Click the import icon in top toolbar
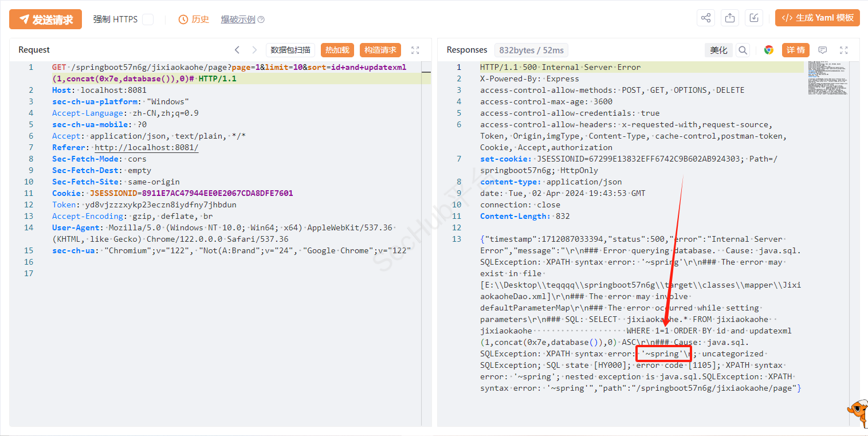 click(754, 18)
